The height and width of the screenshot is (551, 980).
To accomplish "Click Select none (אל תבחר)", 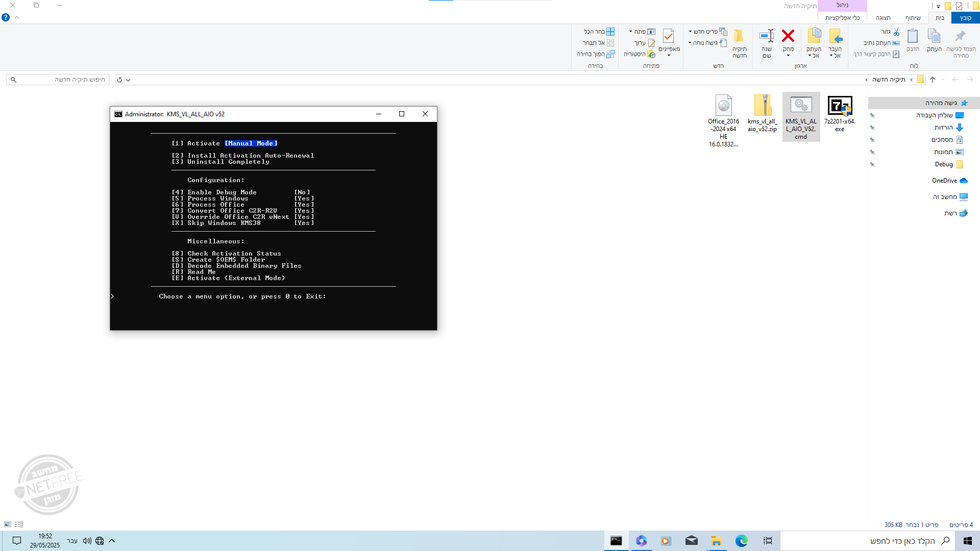I will tap(599, 43).
